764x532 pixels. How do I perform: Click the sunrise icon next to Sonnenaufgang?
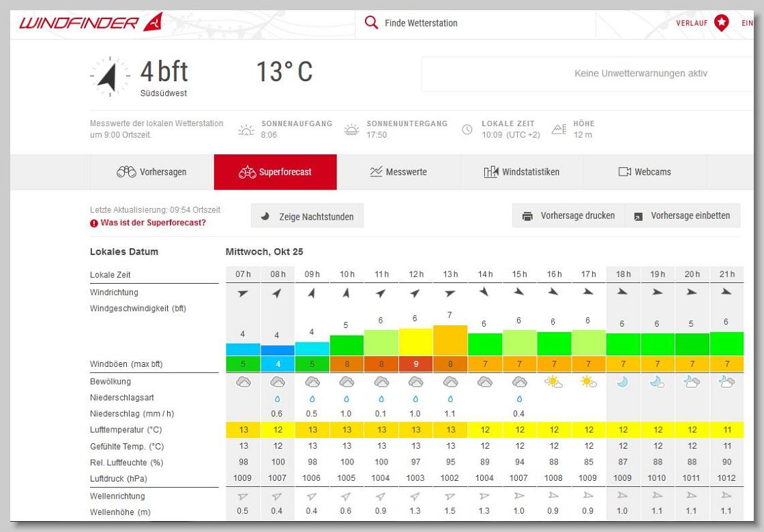pyautogui.click(x=246, y=130)
